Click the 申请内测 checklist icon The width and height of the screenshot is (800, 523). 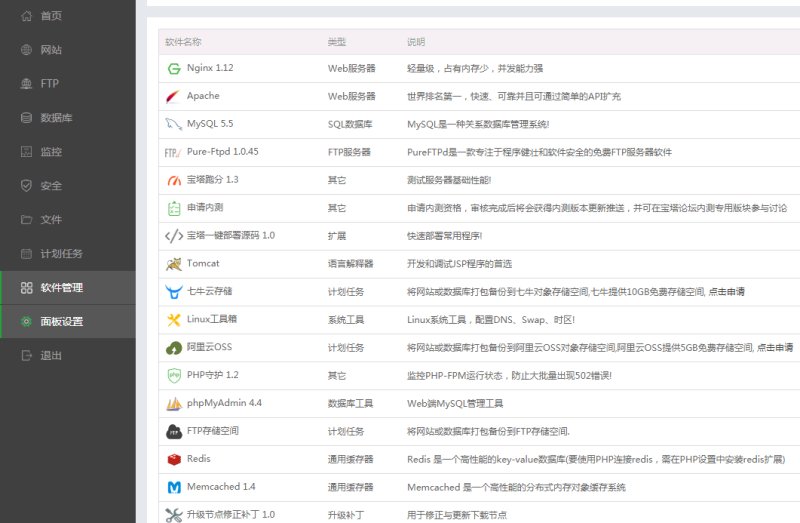174,208
